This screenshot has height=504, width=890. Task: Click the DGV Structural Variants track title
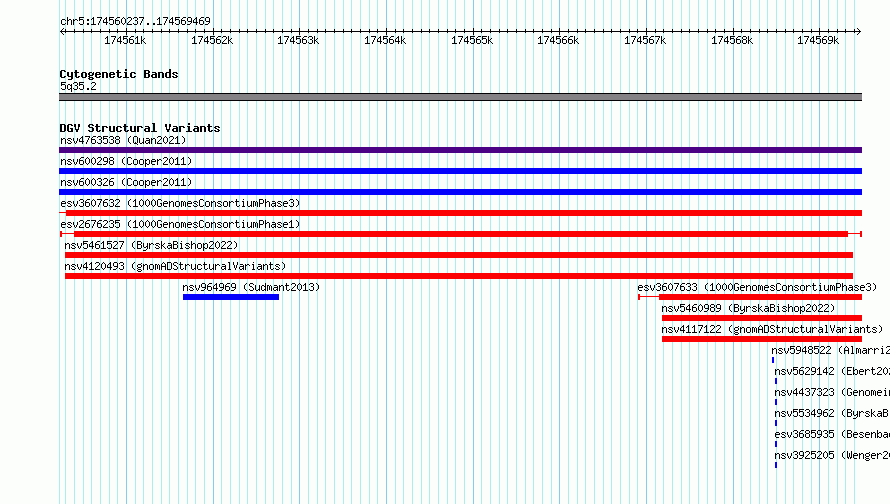(140, 128)
